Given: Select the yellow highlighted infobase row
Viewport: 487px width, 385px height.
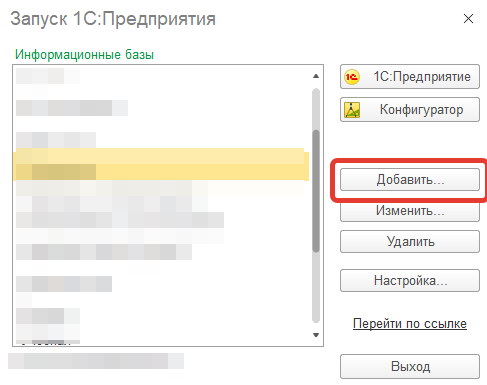Looking at the screenshot, I should tap(161, 164).
